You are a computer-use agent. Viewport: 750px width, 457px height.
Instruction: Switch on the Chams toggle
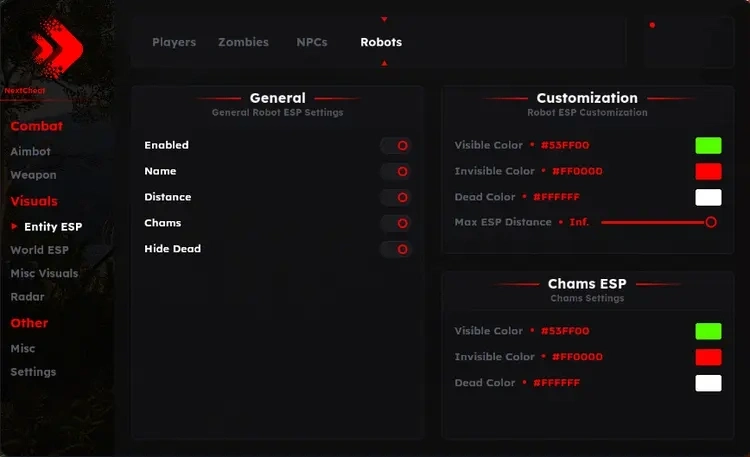[396, 223]
